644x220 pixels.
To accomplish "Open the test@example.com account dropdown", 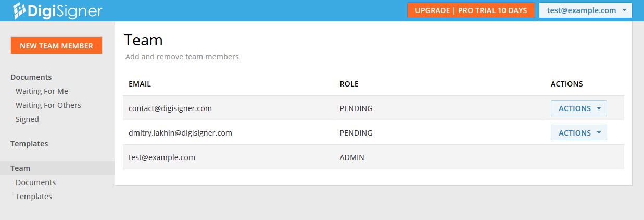I will point(586,10).
